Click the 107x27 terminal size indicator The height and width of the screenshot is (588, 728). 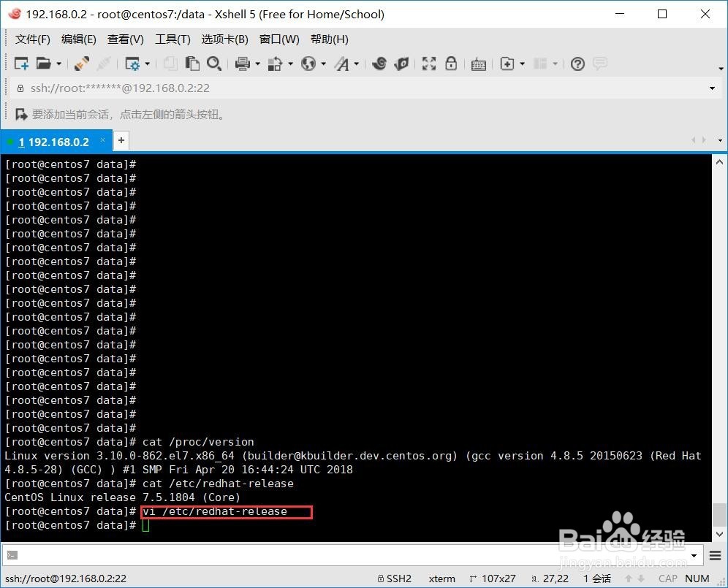pos(493,579)
